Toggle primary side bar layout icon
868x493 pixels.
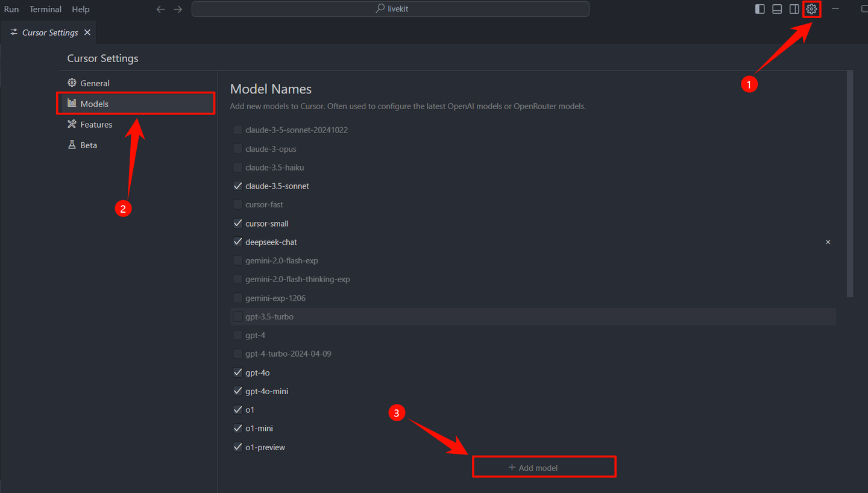coord(760,9)
